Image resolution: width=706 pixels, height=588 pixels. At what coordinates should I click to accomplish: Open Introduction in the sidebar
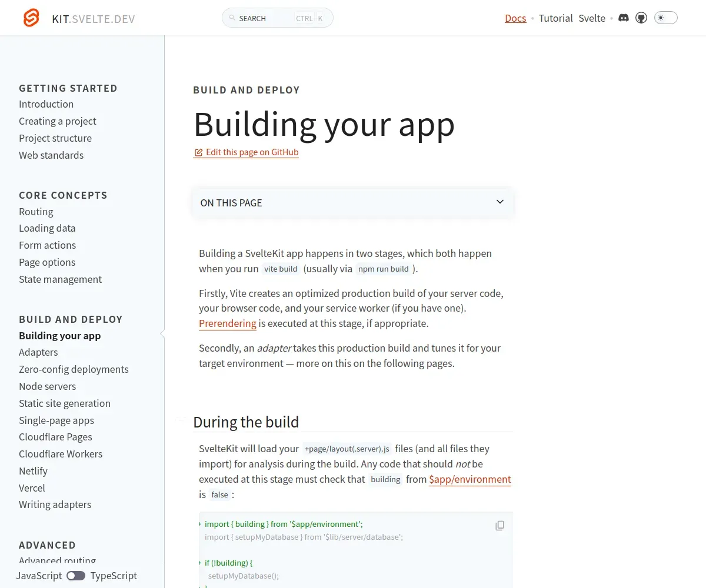click(x=46, y=104)
